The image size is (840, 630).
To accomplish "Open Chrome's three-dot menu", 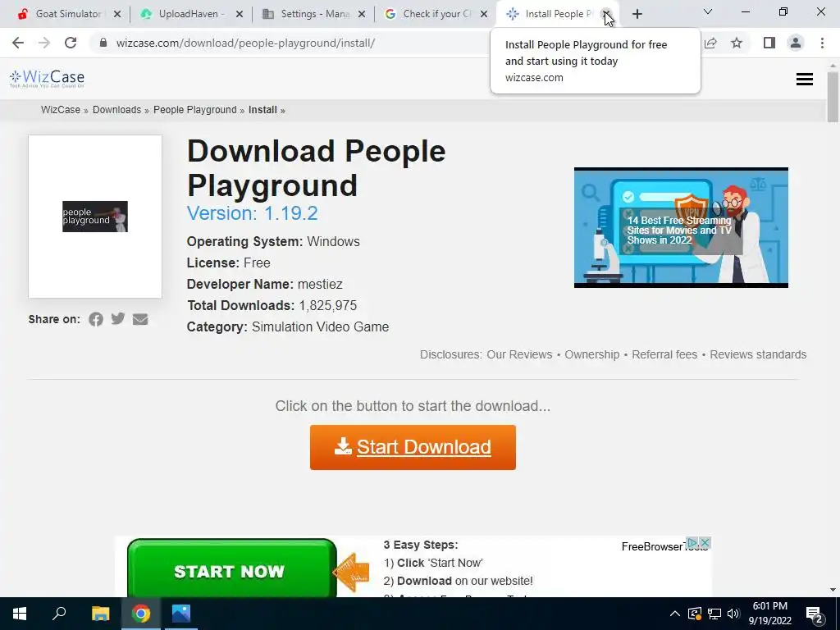I will (822, 43).
